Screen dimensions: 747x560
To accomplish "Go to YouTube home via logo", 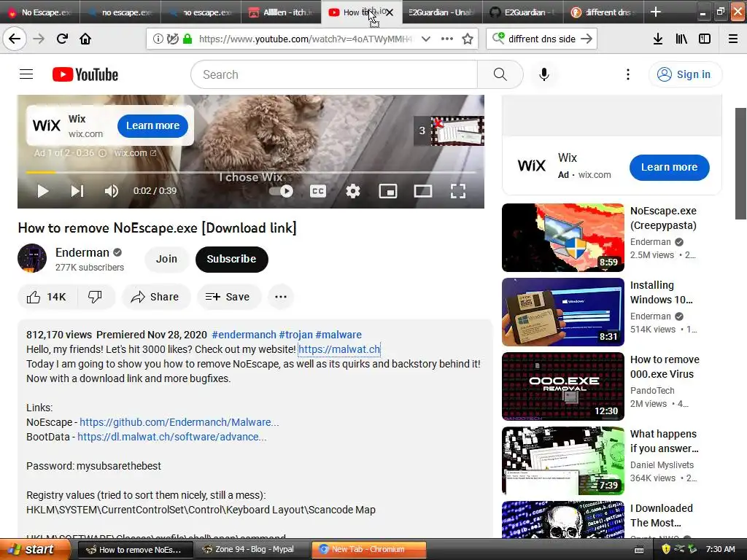I will pos(85,74).
